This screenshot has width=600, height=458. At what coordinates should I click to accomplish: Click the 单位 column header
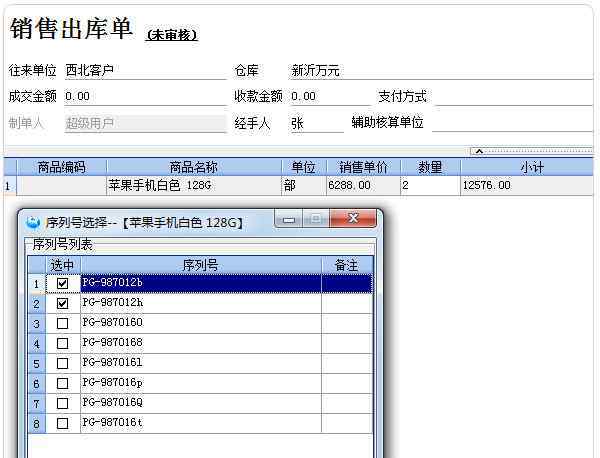point(303,167)
